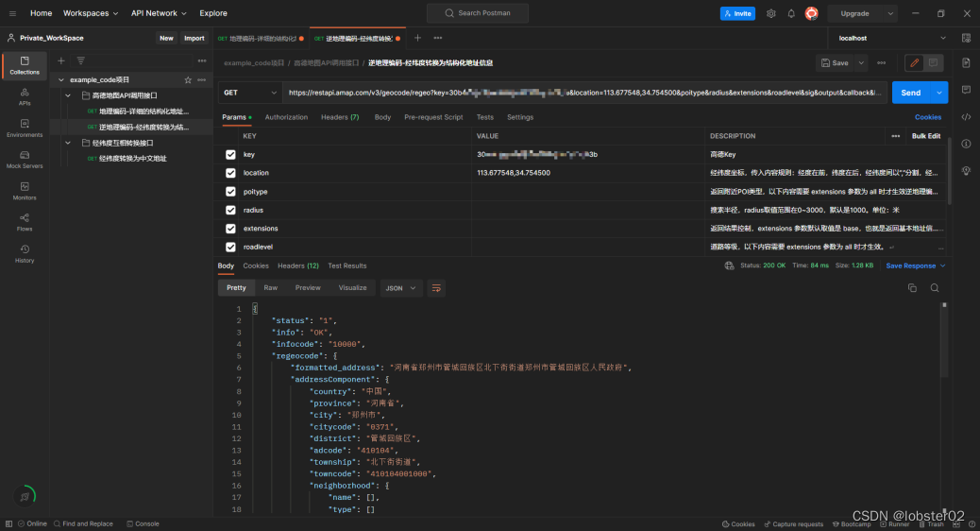Click Bulk Edit

[925, 136]
